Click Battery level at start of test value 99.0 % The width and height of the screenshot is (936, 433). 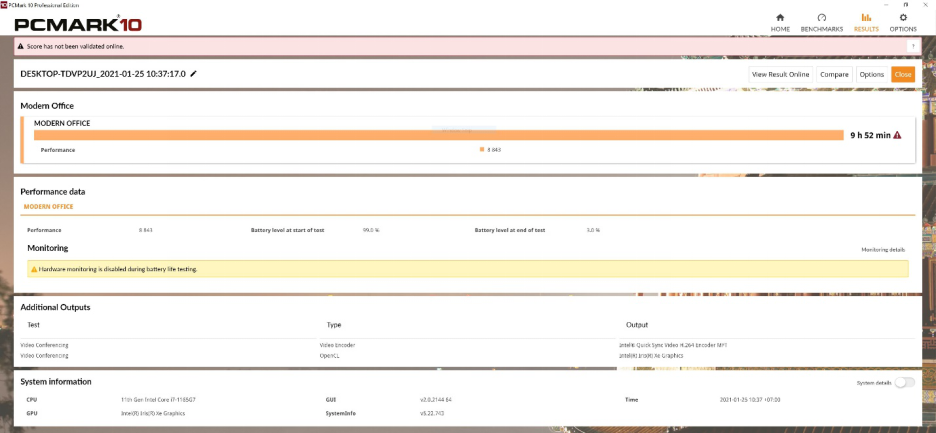(x=371, y=230)
